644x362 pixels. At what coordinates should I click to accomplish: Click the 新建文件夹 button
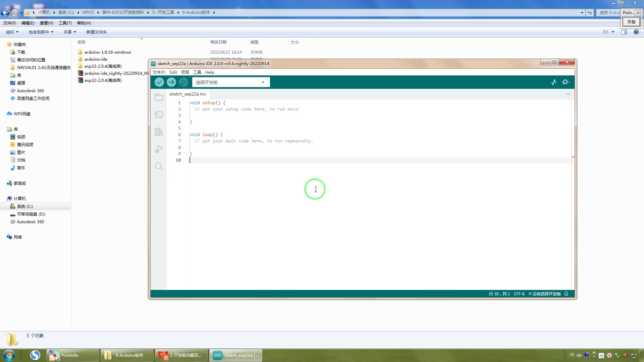97,32
